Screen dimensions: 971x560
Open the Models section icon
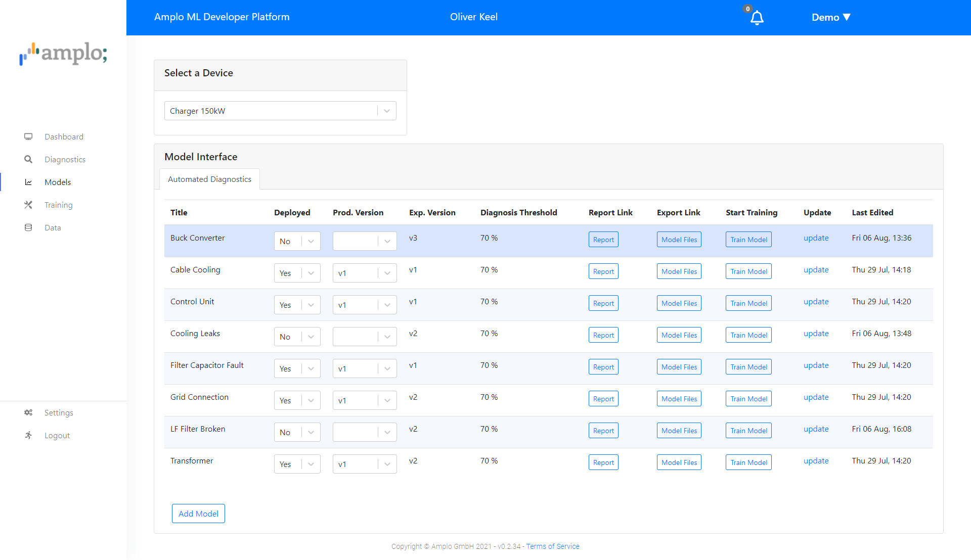click(x=28, y=182)
